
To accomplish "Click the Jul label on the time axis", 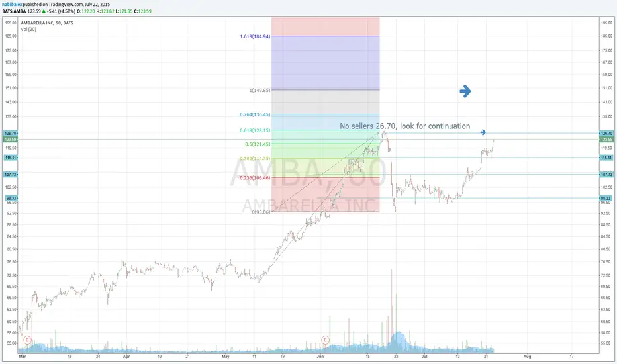I will [424, 357].
